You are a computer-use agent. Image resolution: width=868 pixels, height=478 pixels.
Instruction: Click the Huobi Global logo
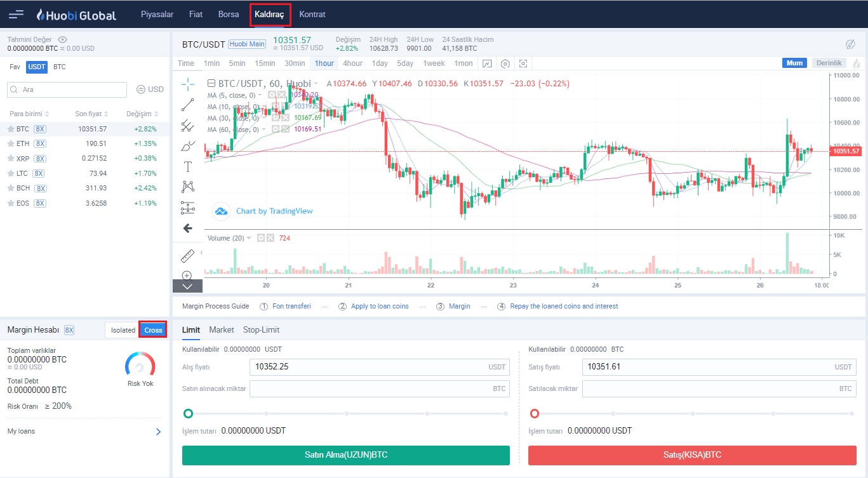pos(76,14)
